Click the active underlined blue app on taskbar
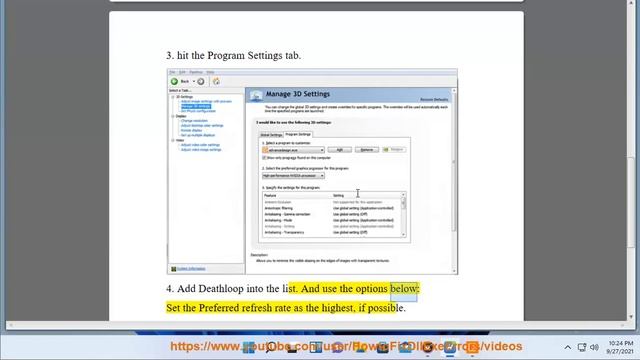The height and width of the screenshot is (360, 640). point(450,347)
